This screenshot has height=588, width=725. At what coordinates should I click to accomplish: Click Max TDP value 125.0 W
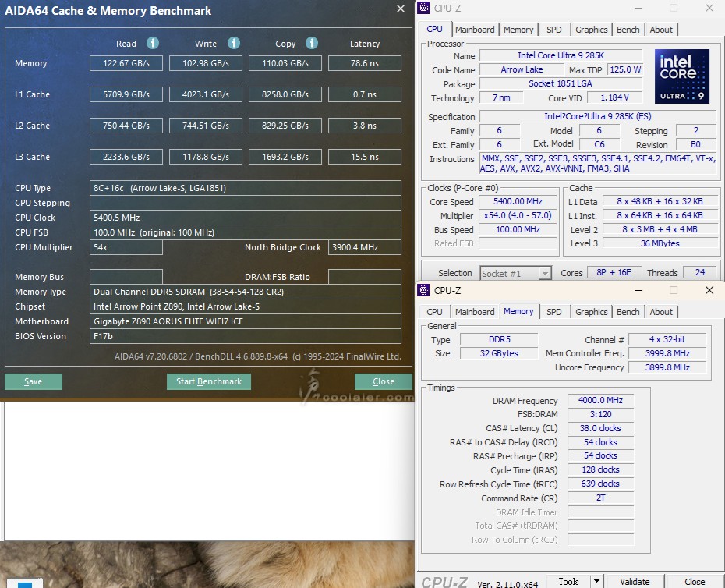coord(625,69)
